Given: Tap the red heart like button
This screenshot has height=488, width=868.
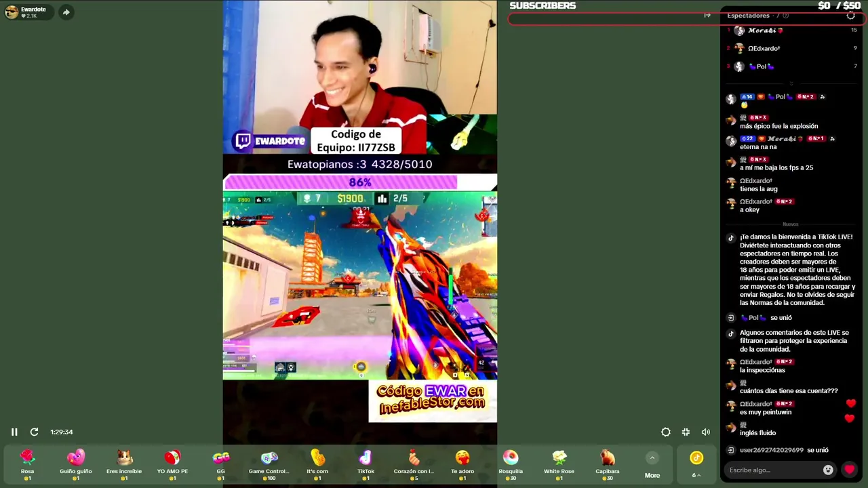Looking at the screenshot, I should [849, 469].
